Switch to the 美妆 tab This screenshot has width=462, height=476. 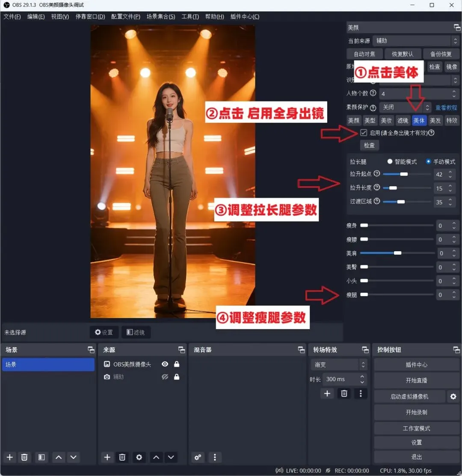(x=386, y=121)
